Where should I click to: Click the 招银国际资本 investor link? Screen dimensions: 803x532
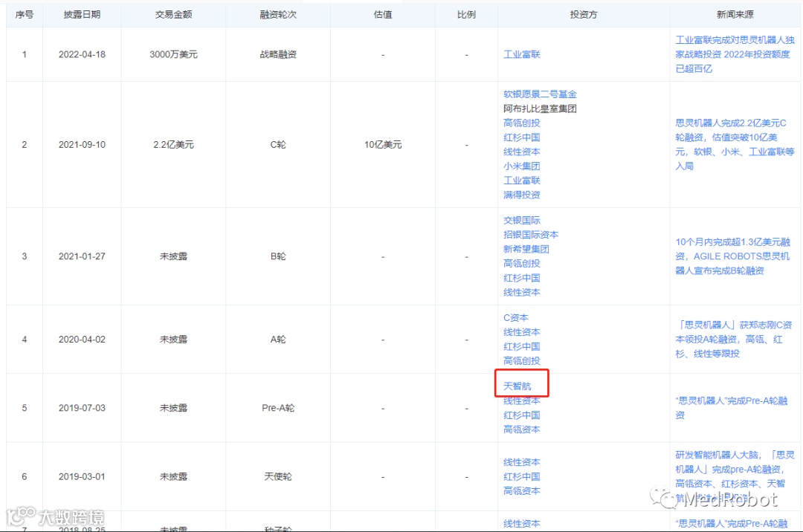click(x=531, y=234)
